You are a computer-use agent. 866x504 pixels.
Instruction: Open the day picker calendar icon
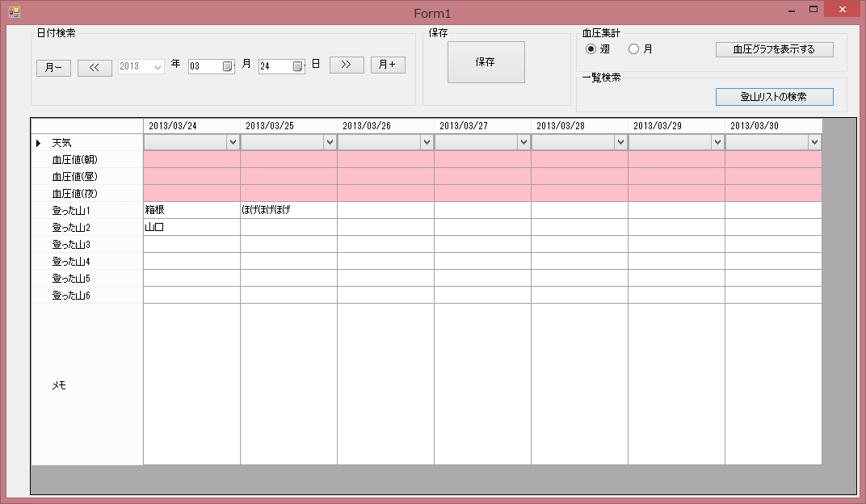297,66
